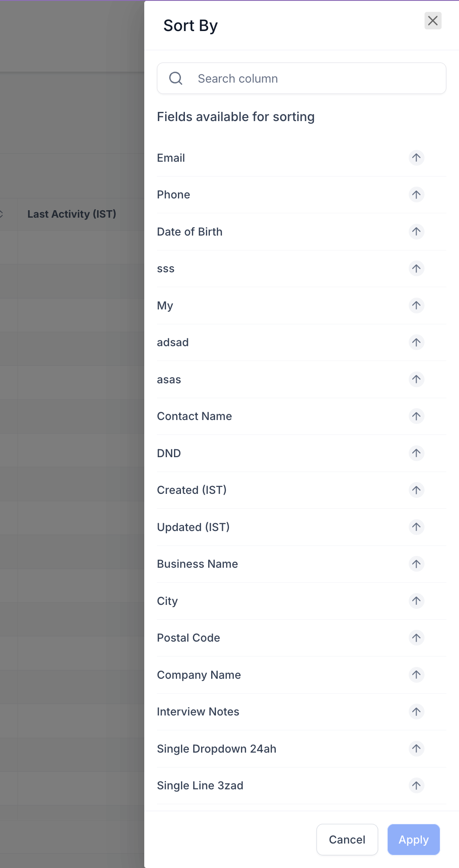Sort ascending by Single Dropdown 24ah
The height and width of the screenshot is (868, 459).
tap(416, 749)
